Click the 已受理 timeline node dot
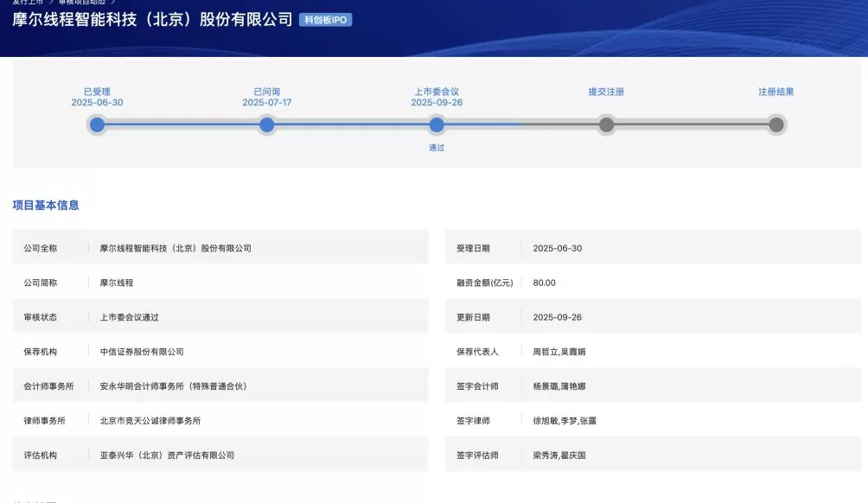Viewport: 868px width, 503px height. (x=97, y=124)
